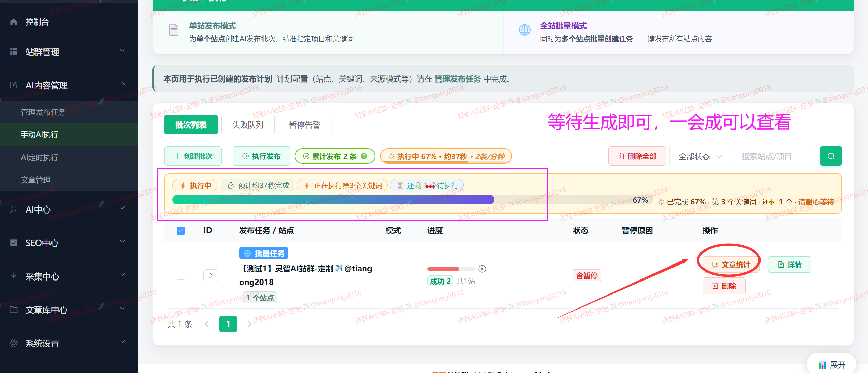Open the 全部状态 status dropdown
This screenshot has height=373, width=868.
pos(699,156)
